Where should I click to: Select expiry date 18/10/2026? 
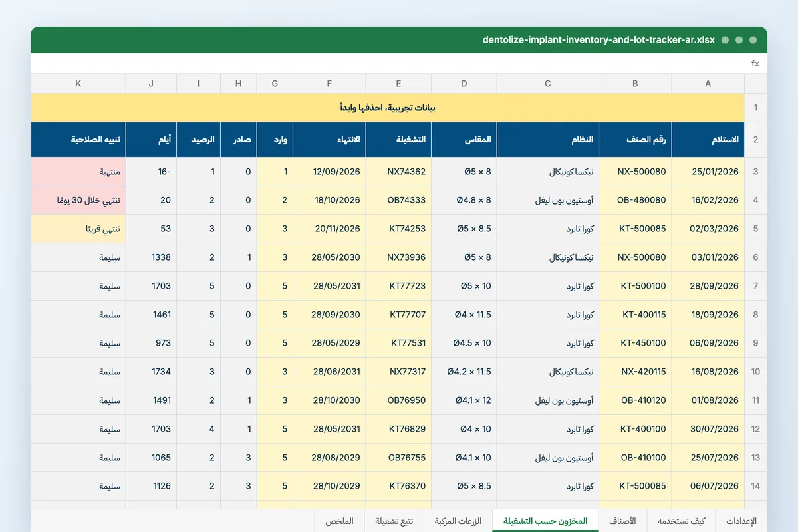(x=329, y=200)
